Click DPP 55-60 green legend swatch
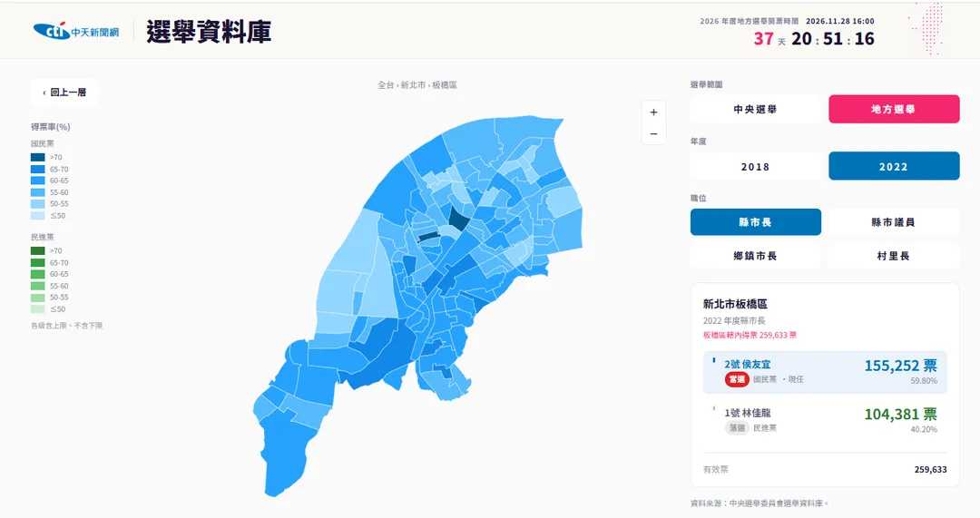This screenshot has width=980, height=518. click(37, 286)
